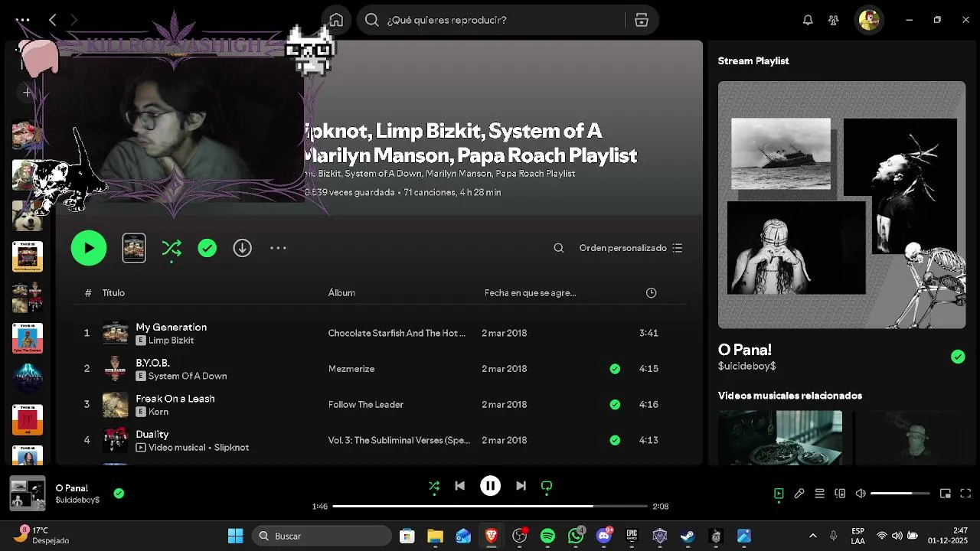Click the O Pana! cover in the side panel
Image resolution: width=980 pixels, height=551 pixels.
click(x=841, y=205)
